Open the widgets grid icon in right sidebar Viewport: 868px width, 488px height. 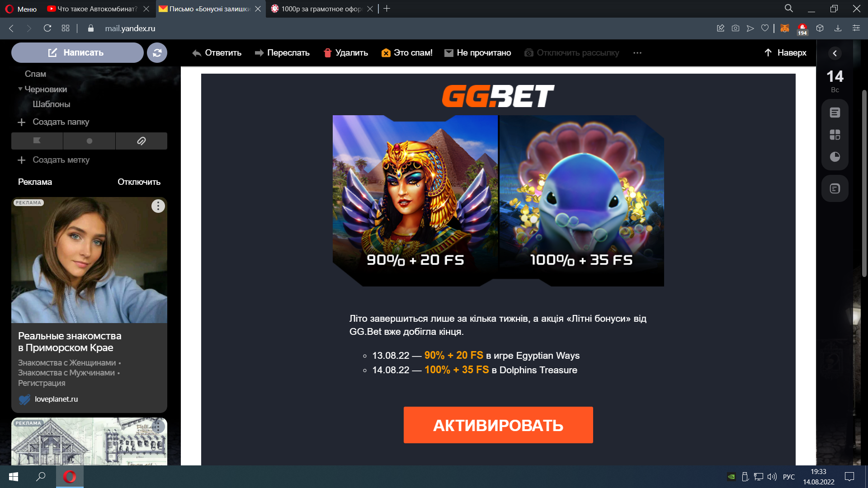point(835,135)
